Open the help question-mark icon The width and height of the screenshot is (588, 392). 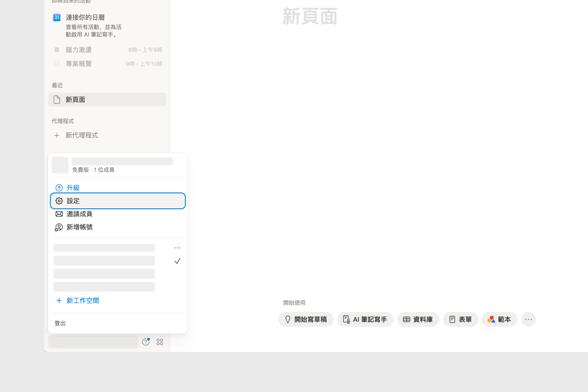click(146, 342)
